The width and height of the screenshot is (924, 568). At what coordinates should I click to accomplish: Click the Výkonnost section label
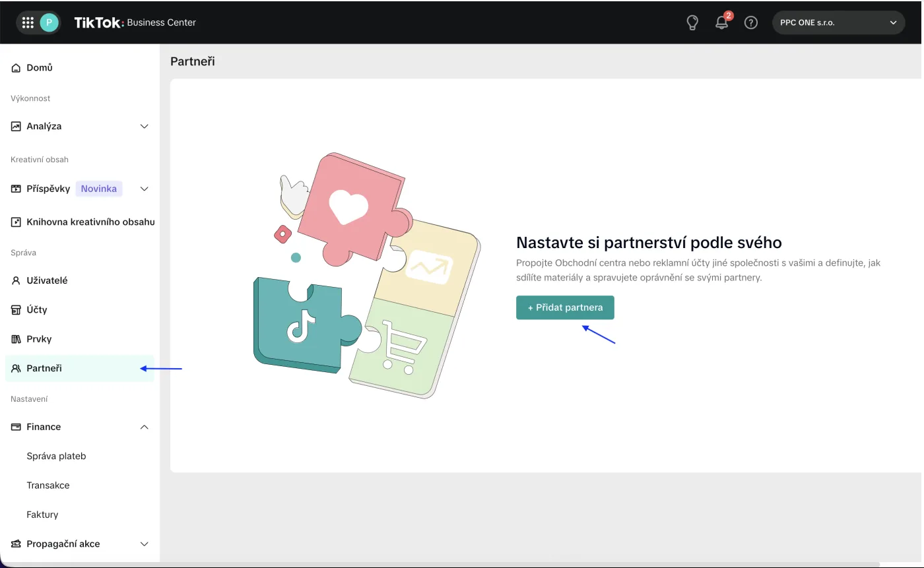coord(30,98)
